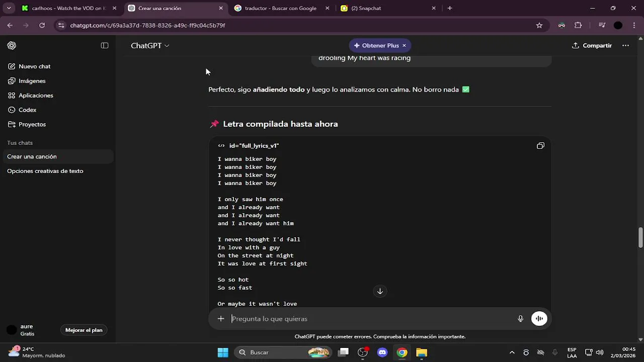This screenshot has width=644, height=362.
Task: Close the Crear una canción tab
Action: pos(221,8)
